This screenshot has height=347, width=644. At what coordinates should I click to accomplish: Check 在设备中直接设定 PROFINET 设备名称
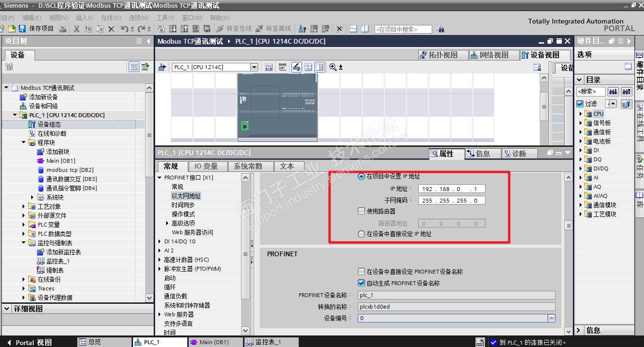tap(362, 272)
